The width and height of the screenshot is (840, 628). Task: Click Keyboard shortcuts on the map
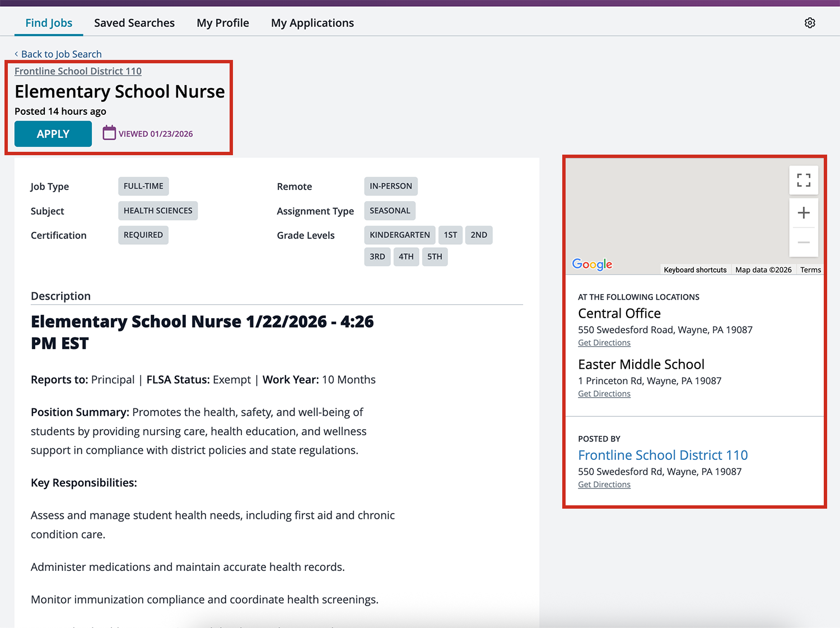click(695, 269)
